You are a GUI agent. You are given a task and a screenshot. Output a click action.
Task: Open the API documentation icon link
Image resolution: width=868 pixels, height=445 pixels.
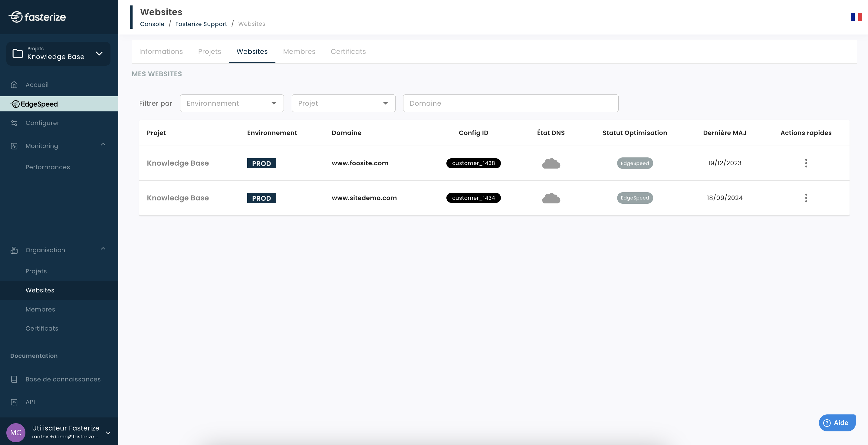click(14, 402)
